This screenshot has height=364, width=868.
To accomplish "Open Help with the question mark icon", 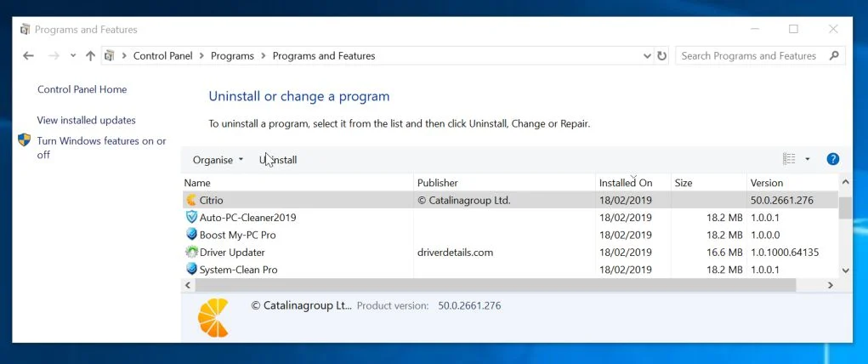I will 832,159.
